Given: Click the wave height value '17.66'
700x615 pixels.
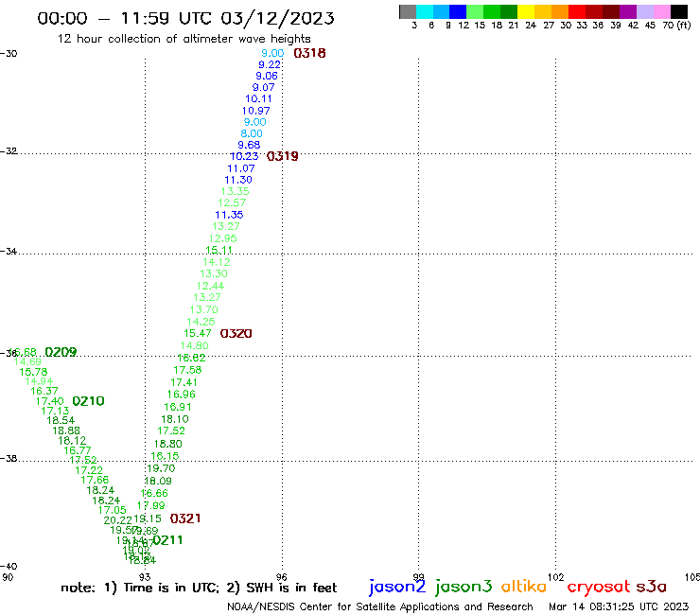Looking at the screenshot, I should click(95, 480).
